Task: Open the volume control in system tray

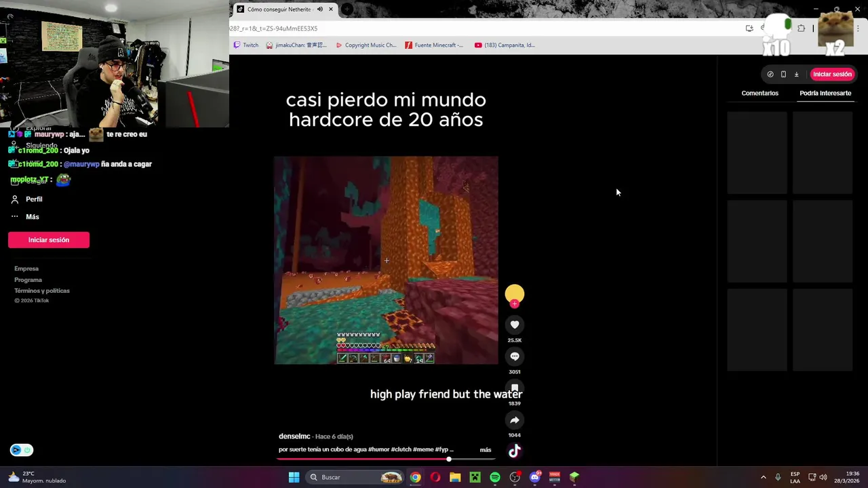Action: (823, 477)
